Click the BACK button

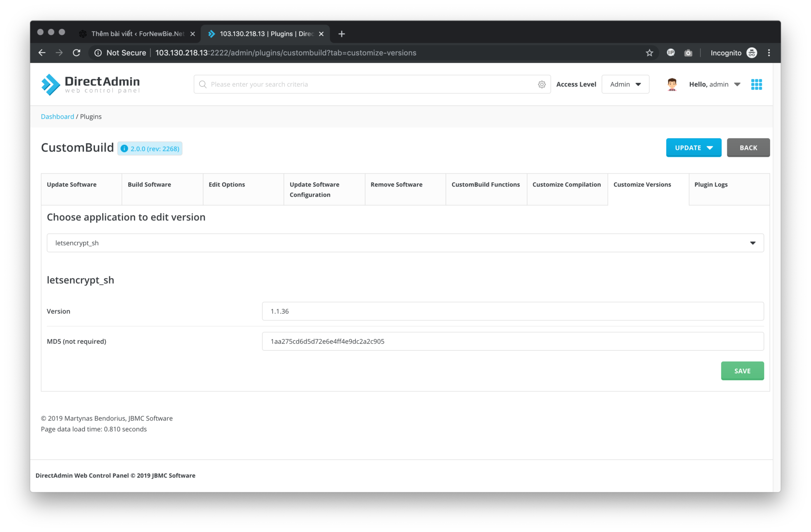coord(748,148)
